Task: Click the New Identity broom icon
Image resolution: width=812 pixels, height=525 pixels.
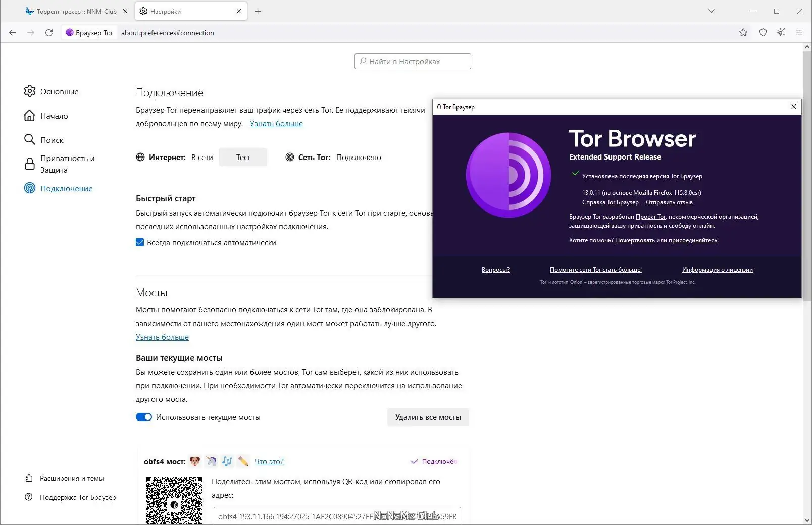Action: point(781,33)
